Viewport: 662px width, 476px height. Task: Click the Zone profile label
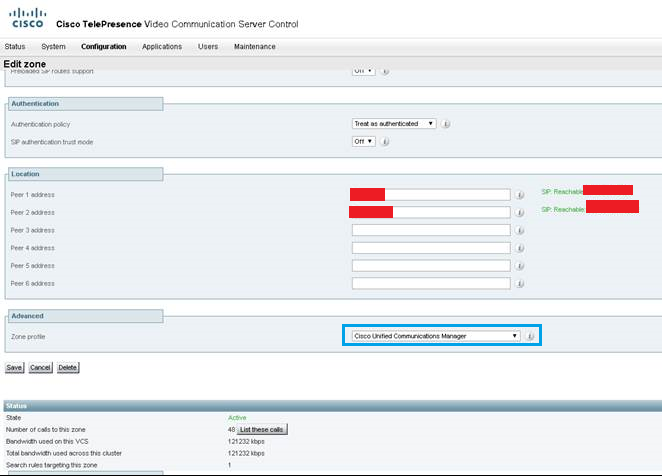(28, 337)
